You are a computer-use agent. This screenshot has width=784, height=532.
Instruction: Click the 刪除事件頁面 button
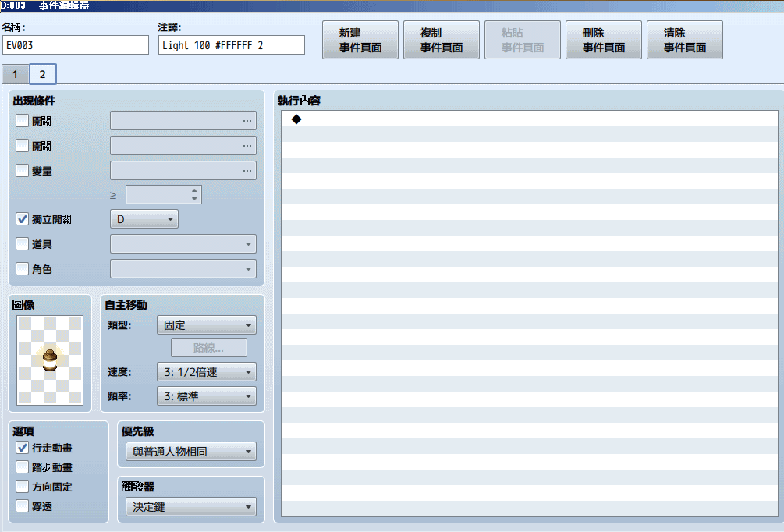[x=604, y=40]
